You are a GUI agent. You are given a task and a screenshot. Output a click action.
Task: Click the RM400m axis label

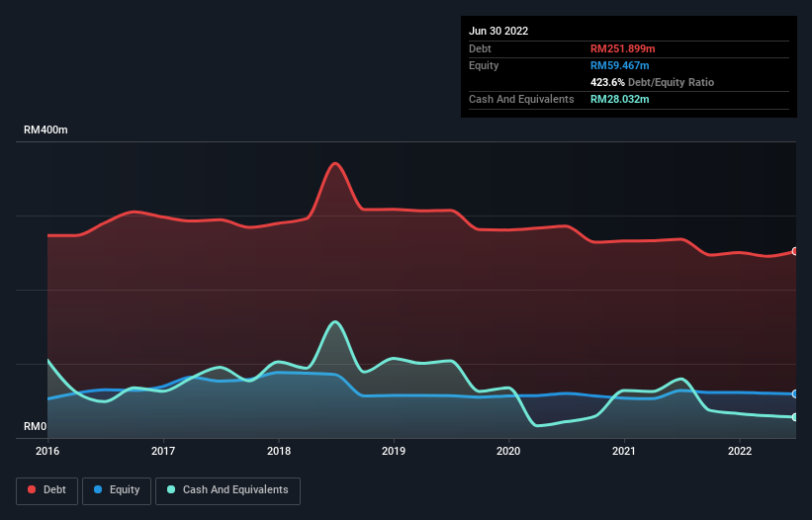coord(45,130)
